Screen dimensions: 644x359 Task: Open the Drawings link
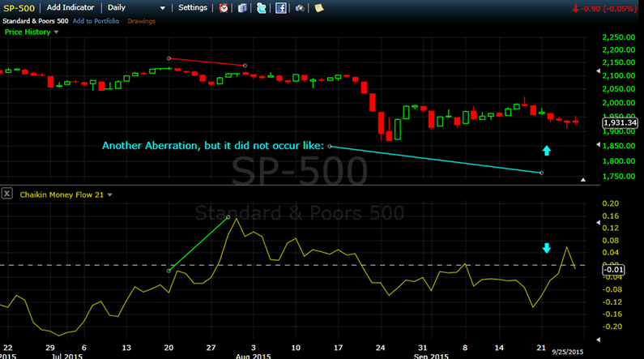click(141, 21)
